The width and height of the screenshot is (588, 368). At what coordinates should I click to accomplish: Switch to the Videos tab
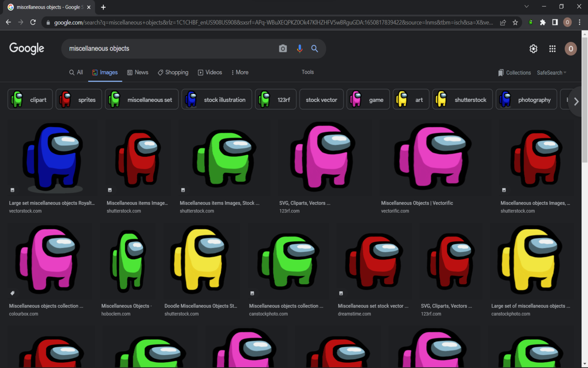tap(210, 72)
